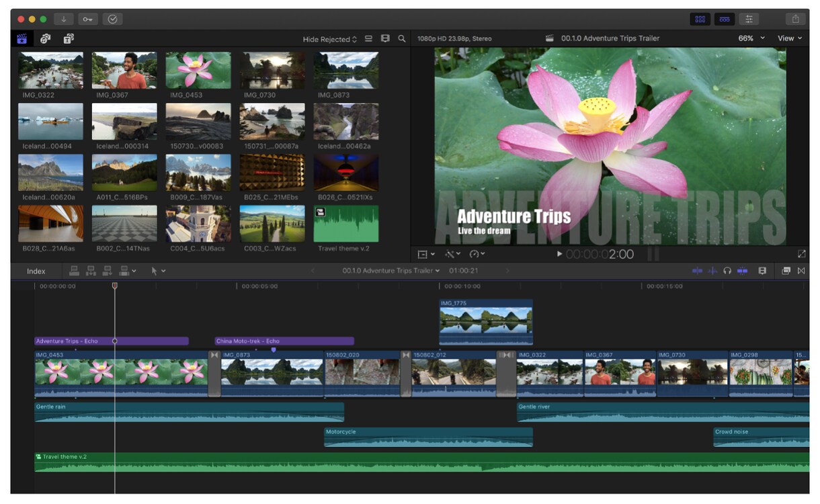Viewport: 820px width, 504px height.
Task: Click the browser search magnifier icon
Action: coord(402,39)
